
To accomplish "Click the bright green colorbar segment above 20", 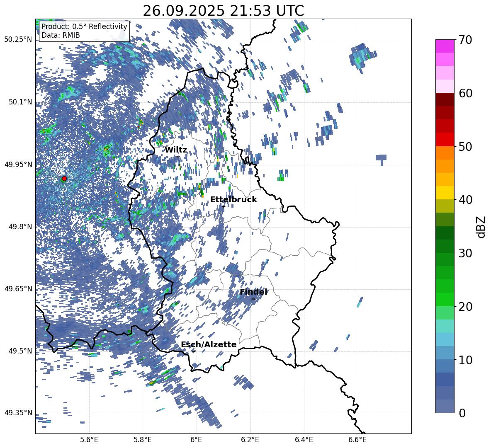I will click(x=445, y=299).
